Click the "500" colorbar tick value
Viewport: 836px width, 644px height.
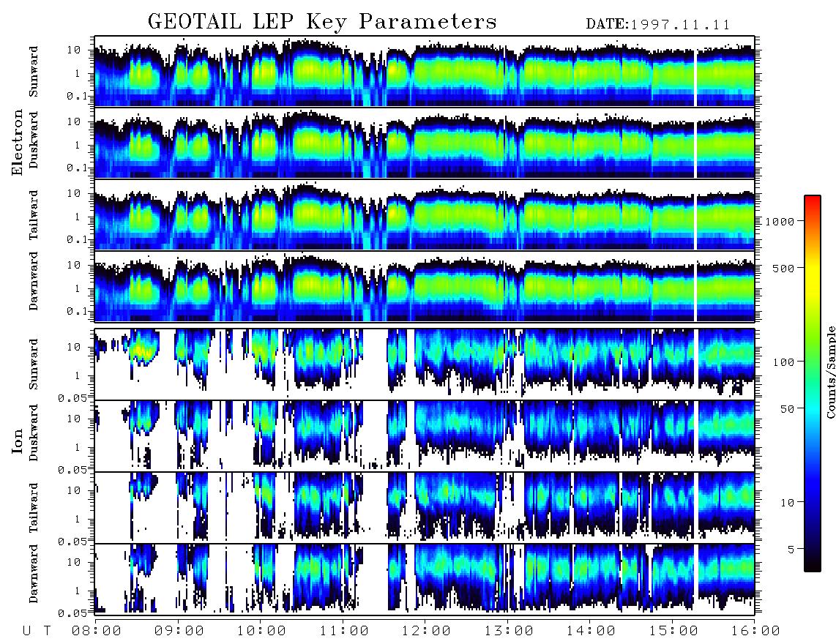[x=784, y=268]
